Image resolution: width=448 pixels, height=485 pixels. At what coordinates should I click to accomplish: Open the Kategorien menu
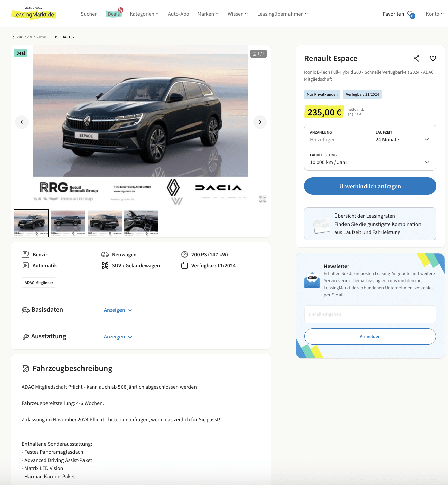[x=144, y=14]
